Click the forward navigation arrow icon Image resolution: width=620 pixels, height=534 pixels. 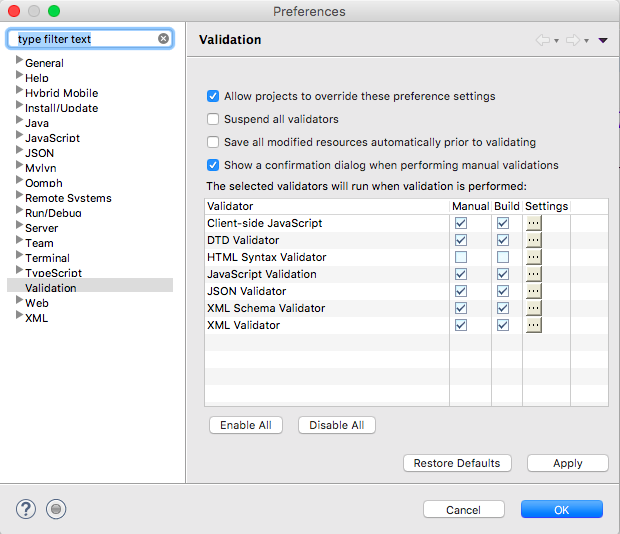pos(573,40)
